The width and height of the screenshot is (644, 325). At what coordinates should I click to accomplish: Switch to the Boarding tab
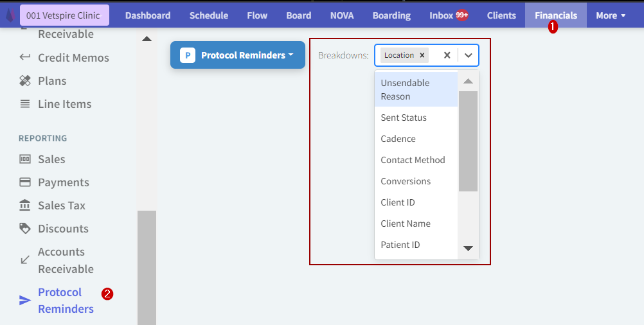point(391,15)
